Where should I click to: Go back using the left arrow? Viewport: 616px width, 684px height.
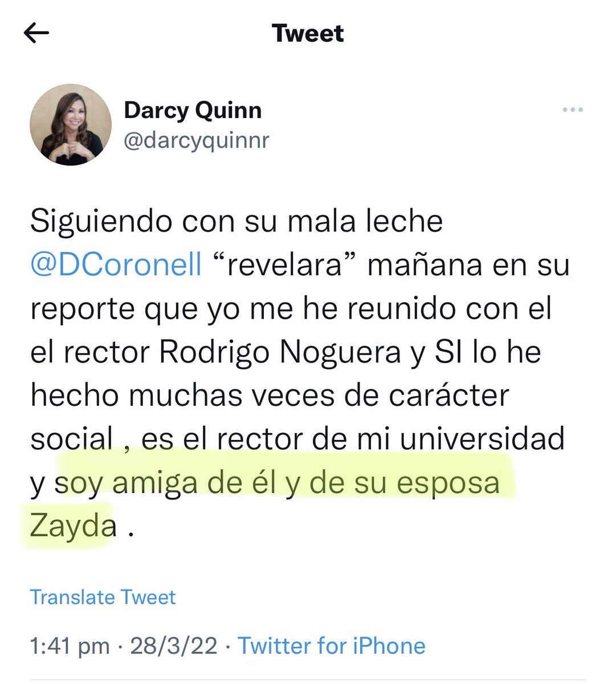pos(36,34)
